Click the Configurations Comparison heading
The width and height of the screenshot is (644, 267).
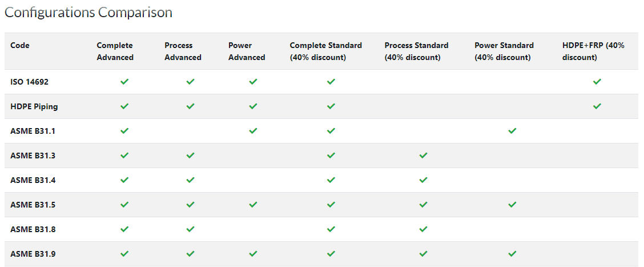point(88,13)
